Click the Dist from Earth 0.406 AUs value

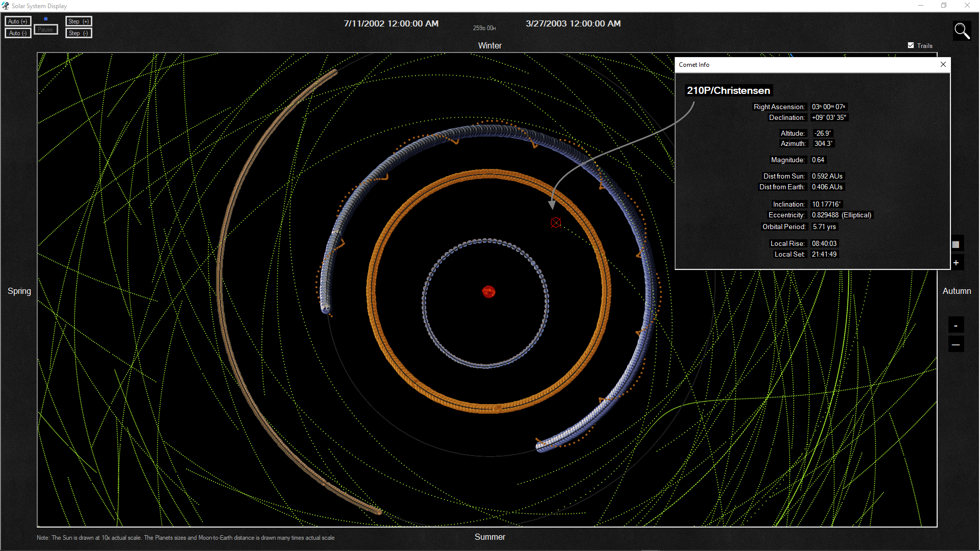tap(827, 187)
